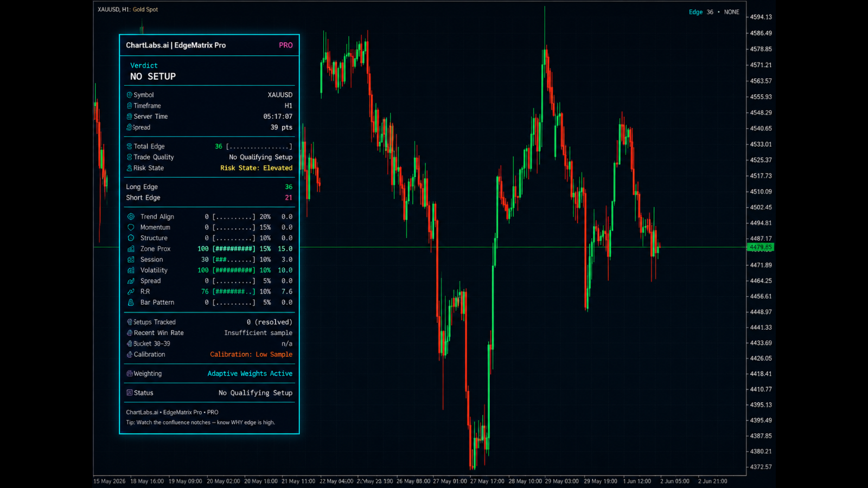Click the '2 Jun 21:00' time axis label
The image size is (868, 488).
(713, 481)
